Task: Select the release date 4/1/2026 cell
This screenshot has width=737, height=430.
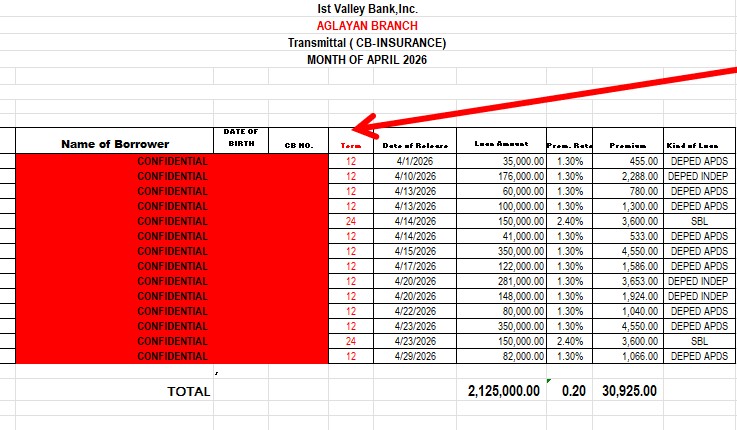Action: point(415,161)
